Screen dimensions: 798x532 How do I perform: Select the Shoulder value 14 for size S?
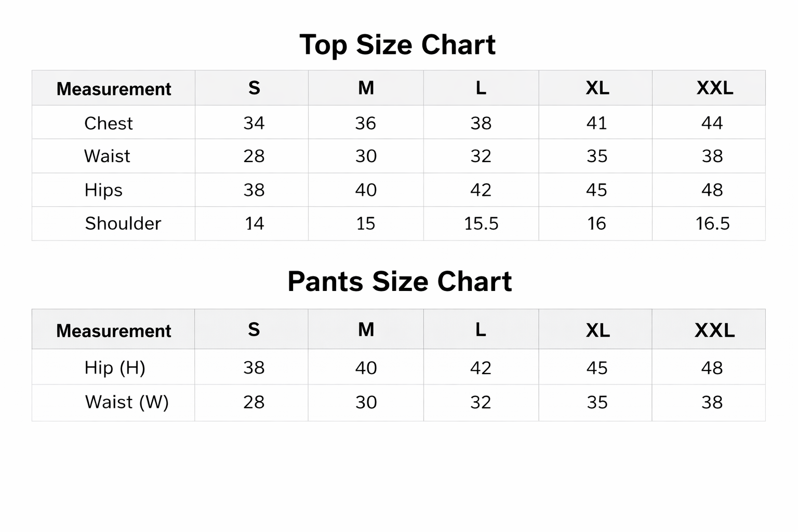[254, 223]
